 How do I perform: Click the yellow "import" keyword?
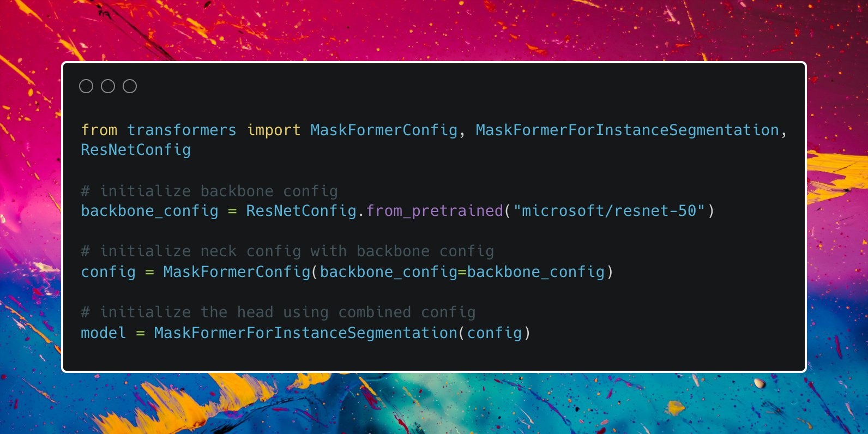(273, 130)
